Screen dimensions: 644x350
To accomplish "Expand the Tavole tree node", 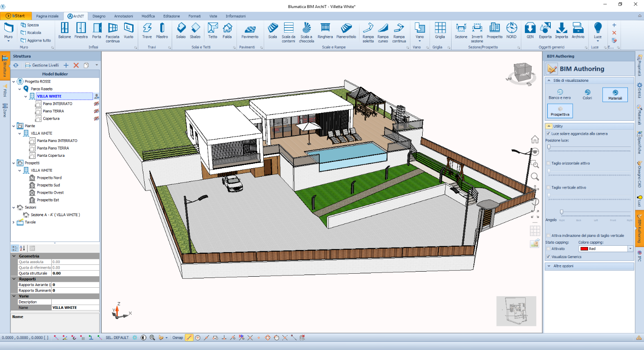I will pos(14,222).
